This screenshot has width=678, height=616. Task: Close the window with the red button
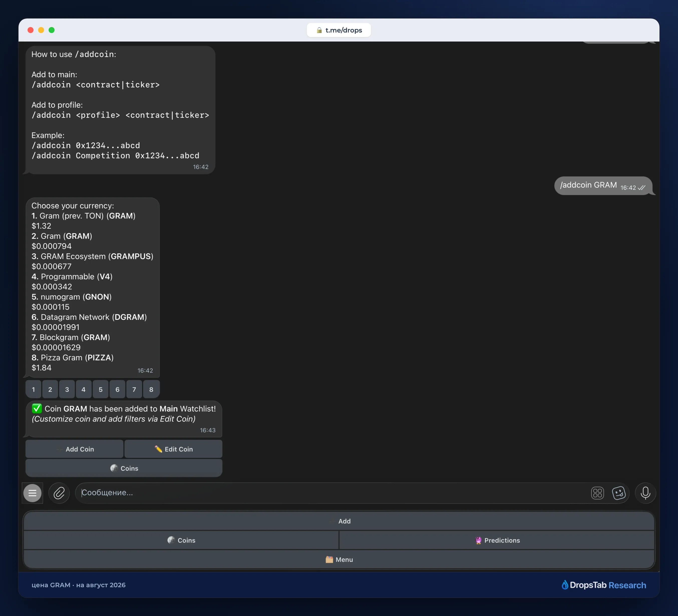(x=31, y=30)
